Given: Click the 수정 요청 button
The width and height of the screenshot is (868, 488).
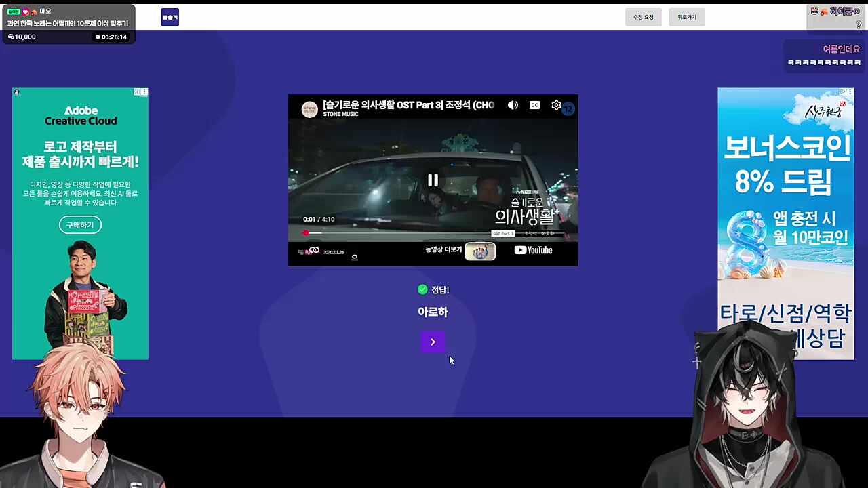Looking at the screenshot, I should [x=643, y=17].
